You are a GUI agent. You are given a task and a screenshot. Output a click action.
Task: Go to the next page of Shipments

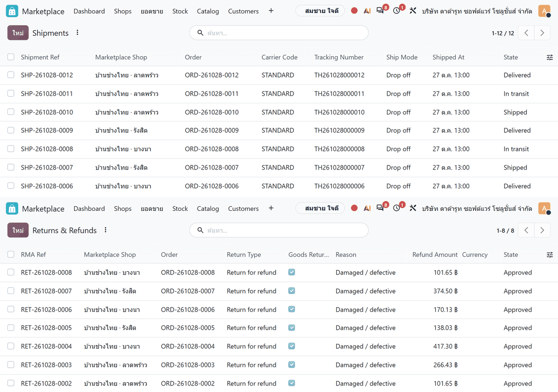[542, 33]
